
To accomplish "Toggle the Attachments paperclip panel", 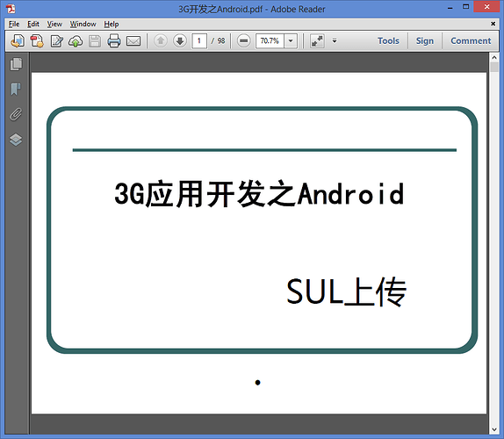I will tap(16, 114).
